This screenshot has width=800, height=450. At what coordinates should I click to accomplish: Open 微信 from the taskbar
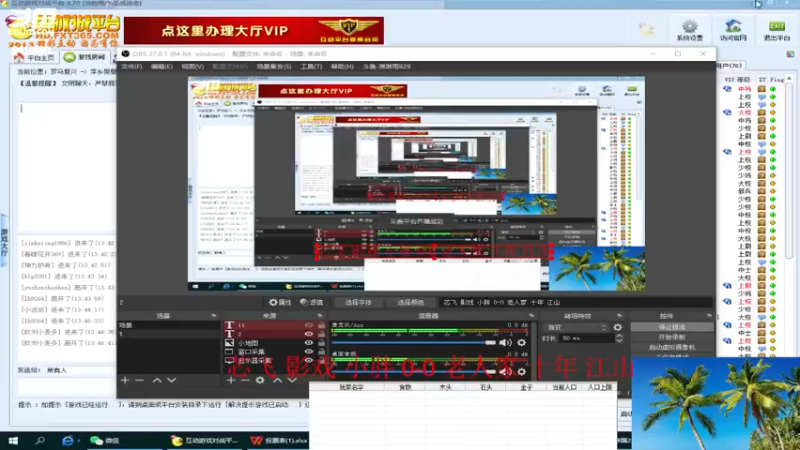pyautogui.click(x=105, y=440)
